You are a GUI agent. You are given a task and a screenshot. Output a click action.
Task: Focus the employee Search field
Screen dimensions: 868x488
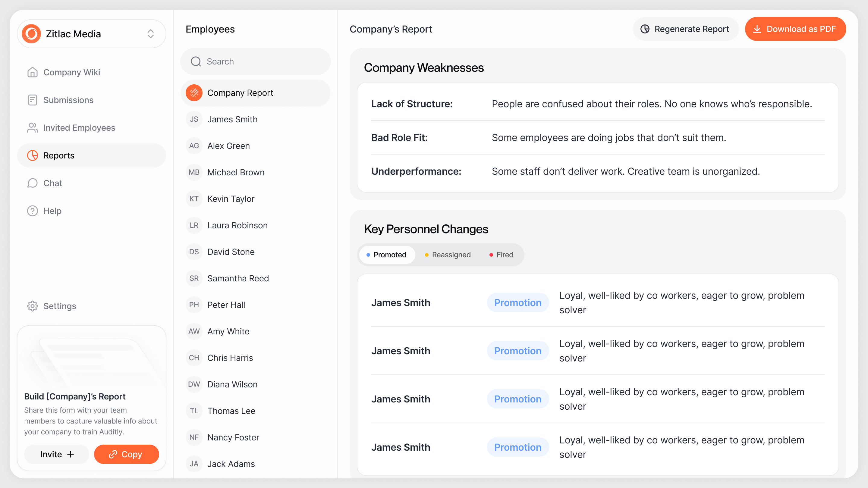point(255,61)
